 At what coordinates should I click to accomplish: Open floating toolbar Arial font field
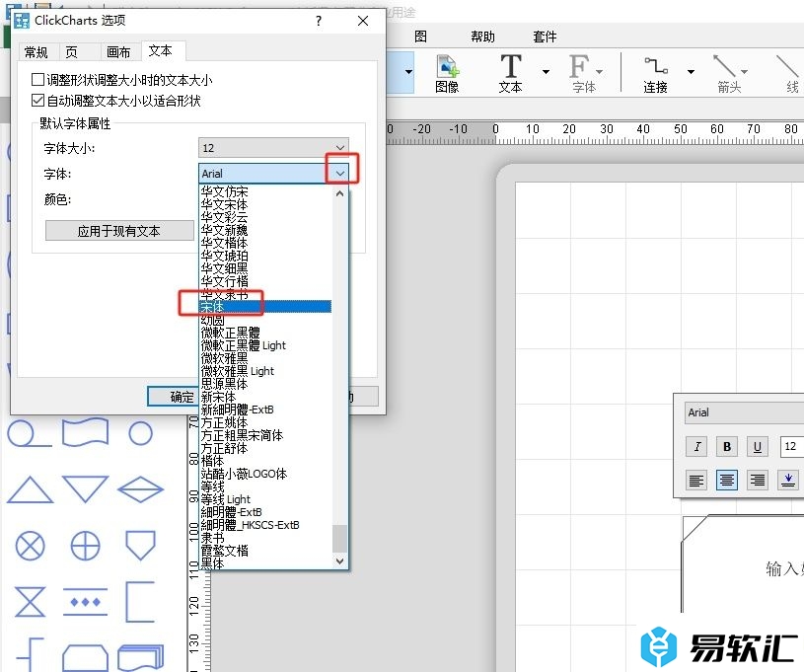(744, 412)
